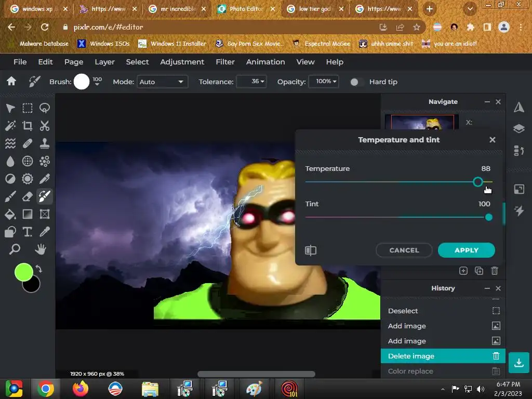Image resolution: width=532 pixels, height=399 pixels.
Task: Select the Color picker eyedropper tool
Action: [45, 232]
